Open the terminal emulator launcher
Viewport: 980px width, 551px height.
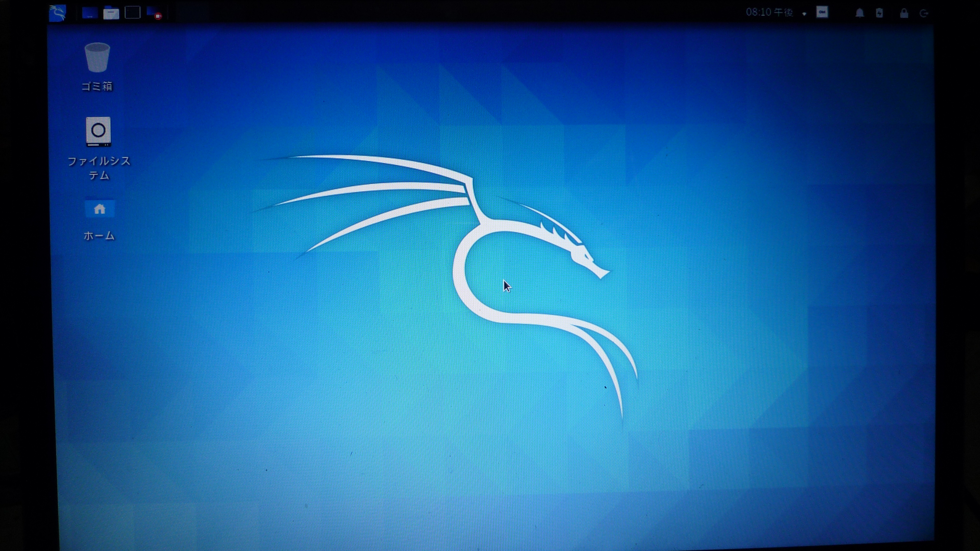click(132, 13)
